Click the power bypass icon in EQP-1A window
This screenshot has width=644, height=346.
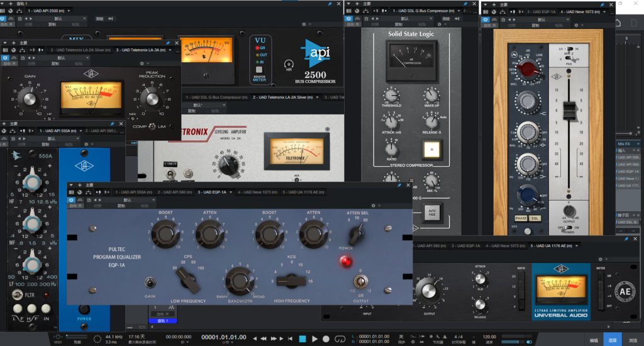point(72,199)
